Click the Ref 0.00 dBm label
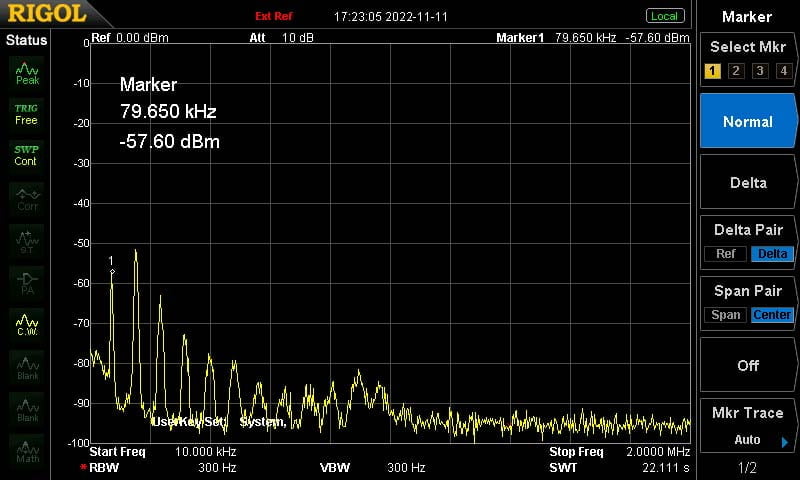800x480 pixels. click(130, 37)
